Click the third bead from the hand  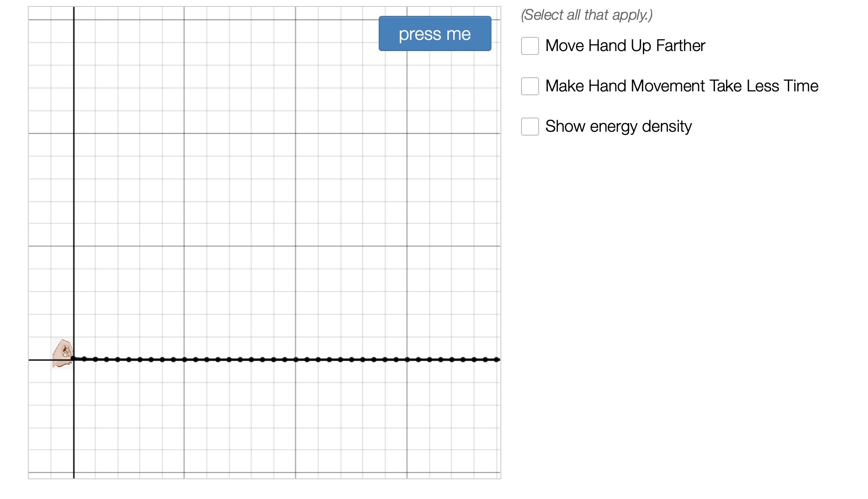pos(106,359)
